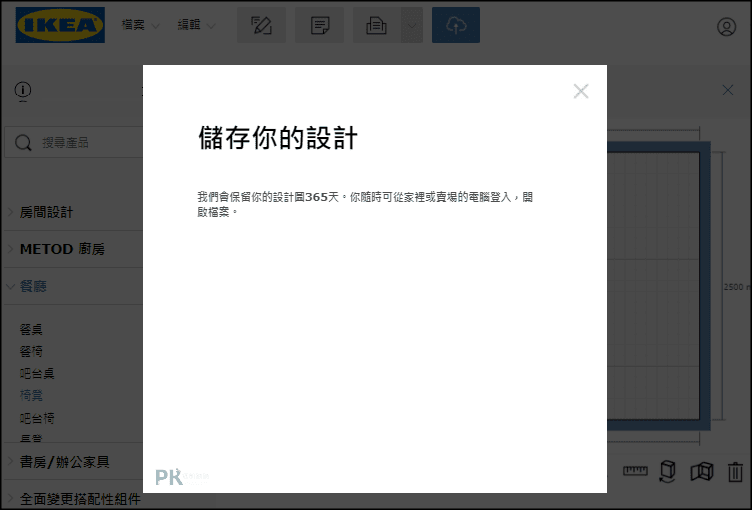This screenshot has height=510, width=752.
Task: Click the cloud upload save button
Action: tap(456, 25)
